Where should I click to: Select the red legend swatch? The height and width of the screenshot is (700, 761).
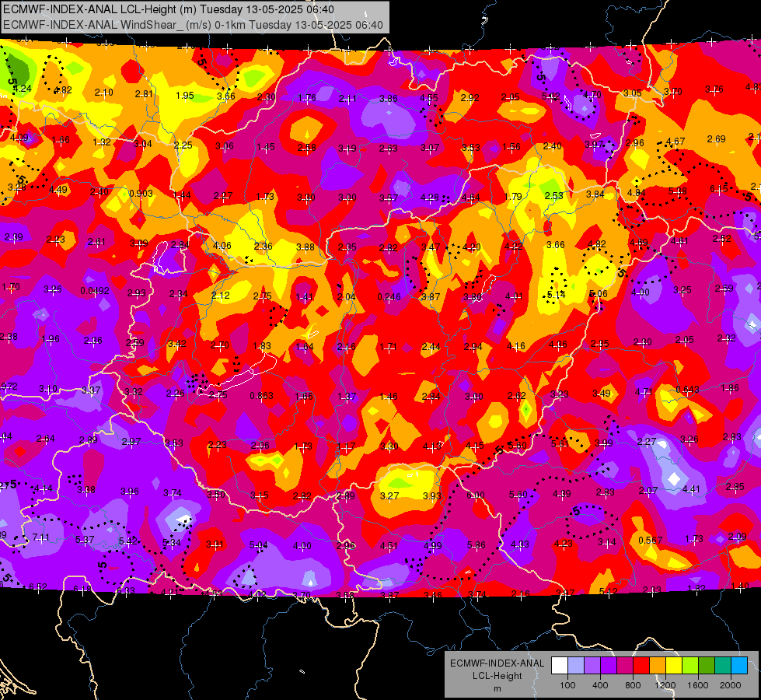pyautogui.click(x=641, y=665)
